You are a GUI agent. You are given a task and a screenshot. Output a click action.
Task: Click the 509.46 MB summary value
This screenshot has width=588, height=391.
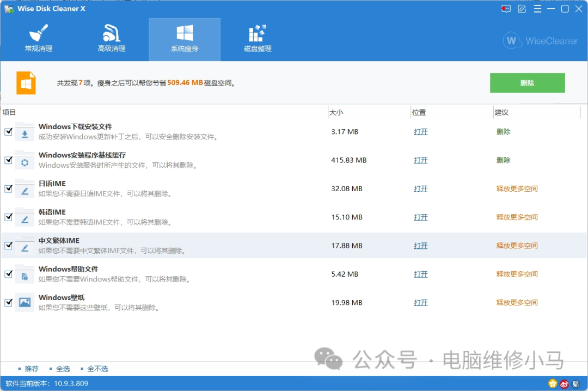pyautogui.click(x=185, y=83)
